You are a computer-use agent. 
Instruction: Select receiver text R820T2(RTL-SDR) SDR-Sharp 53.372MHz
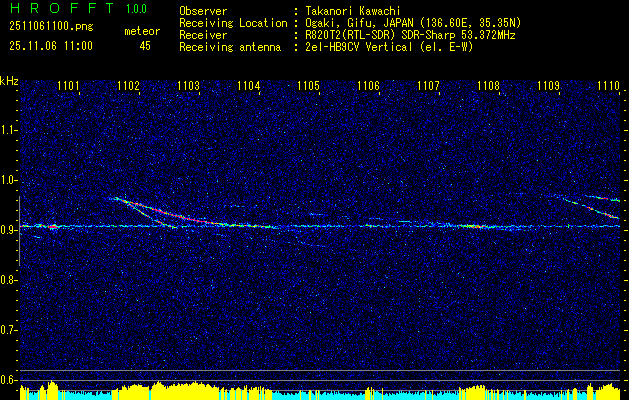click(410, 35)
